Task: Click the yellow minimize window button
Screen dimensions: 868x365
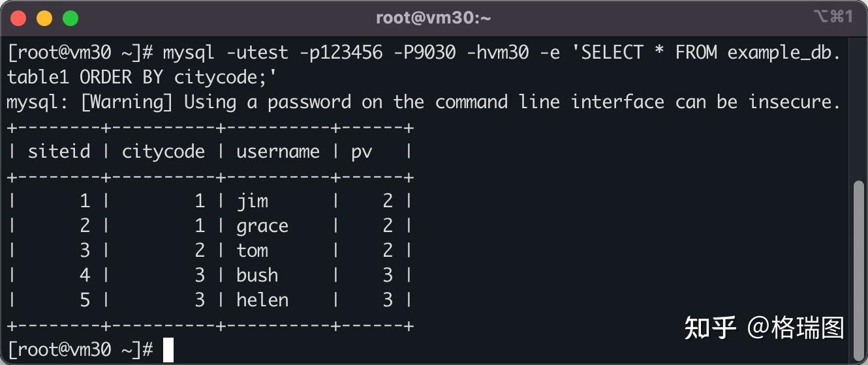Action: (x=44, y=18)
